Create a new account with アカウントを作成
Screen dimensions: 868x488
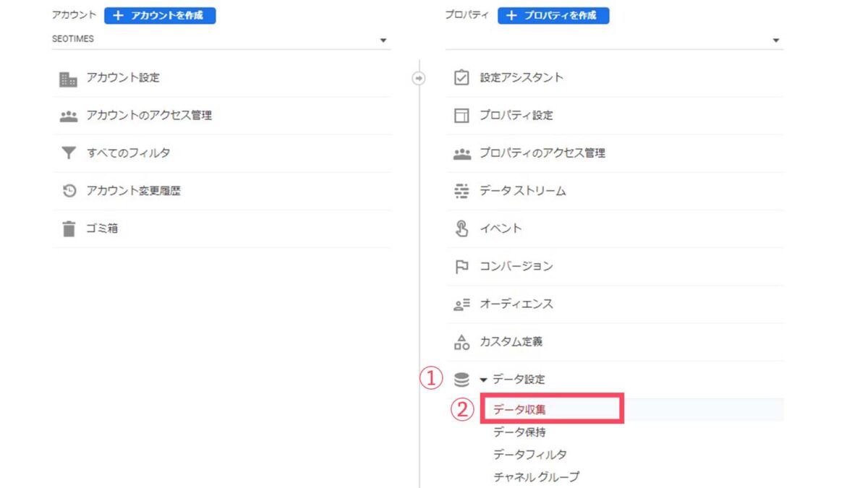click(x=160, y=15)
